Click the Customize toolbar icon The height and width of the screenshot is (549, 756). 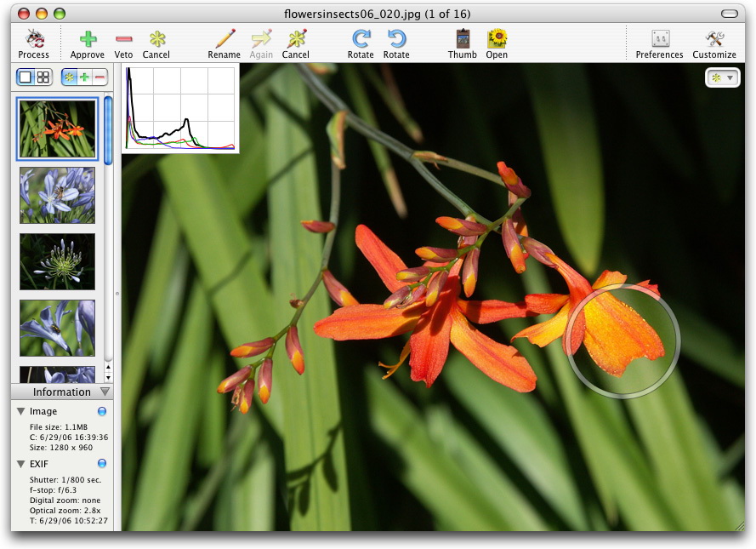point(714,39)
